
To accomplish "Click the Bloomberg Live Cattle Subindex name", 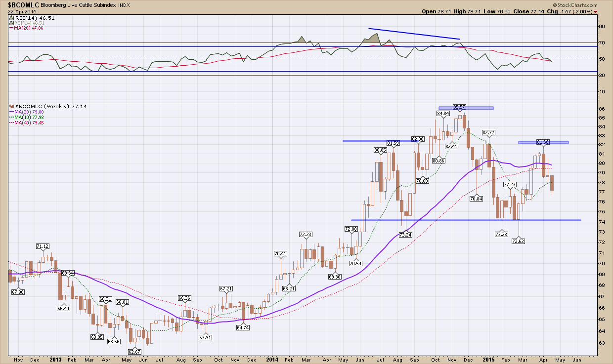I will coord(78,5).
